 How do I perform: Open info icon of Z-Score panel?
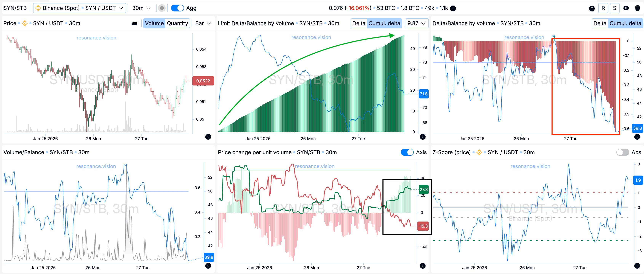coord(637,266)
